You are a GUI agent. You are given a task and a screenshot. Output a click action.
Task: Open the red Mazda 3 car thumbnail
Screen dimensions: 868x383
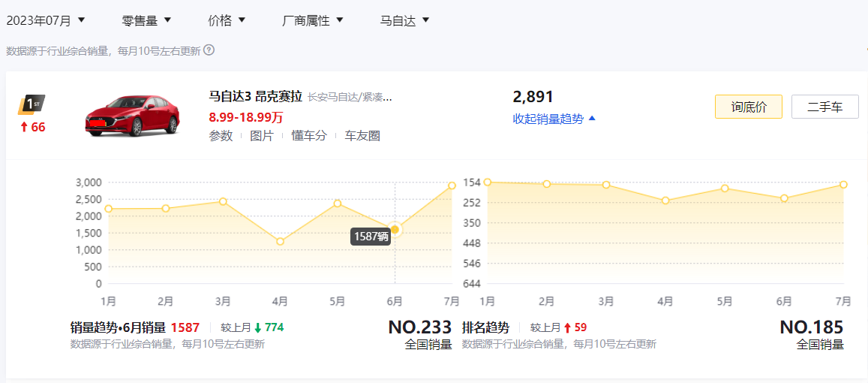[133, 116]
